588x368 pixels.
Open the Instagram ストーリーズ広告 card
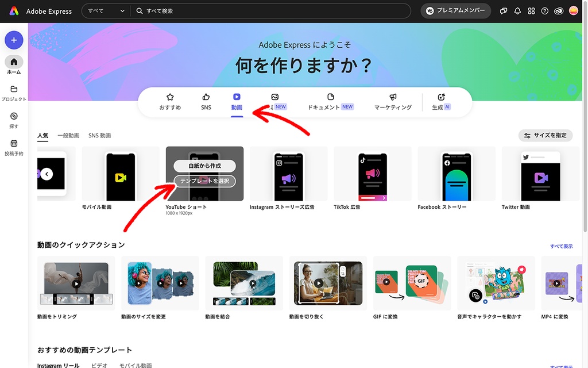tap(288, 178)
